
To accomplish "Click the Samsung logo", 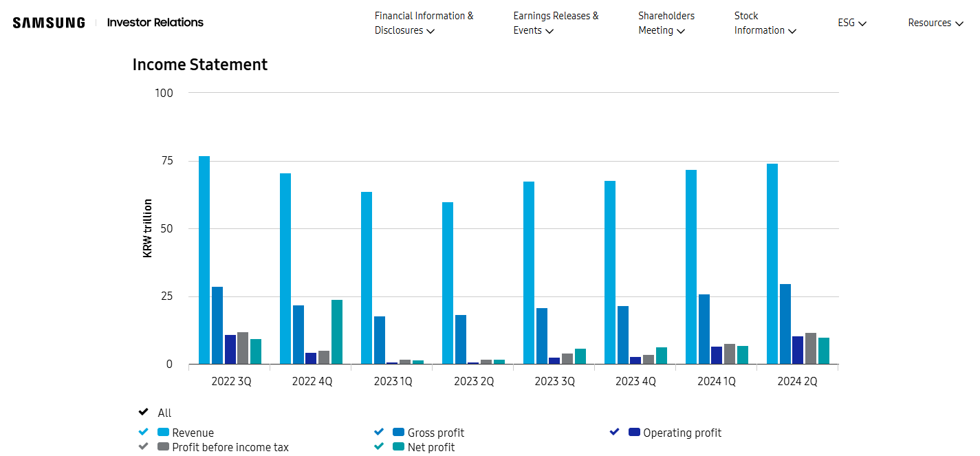I will pos(49,23).
